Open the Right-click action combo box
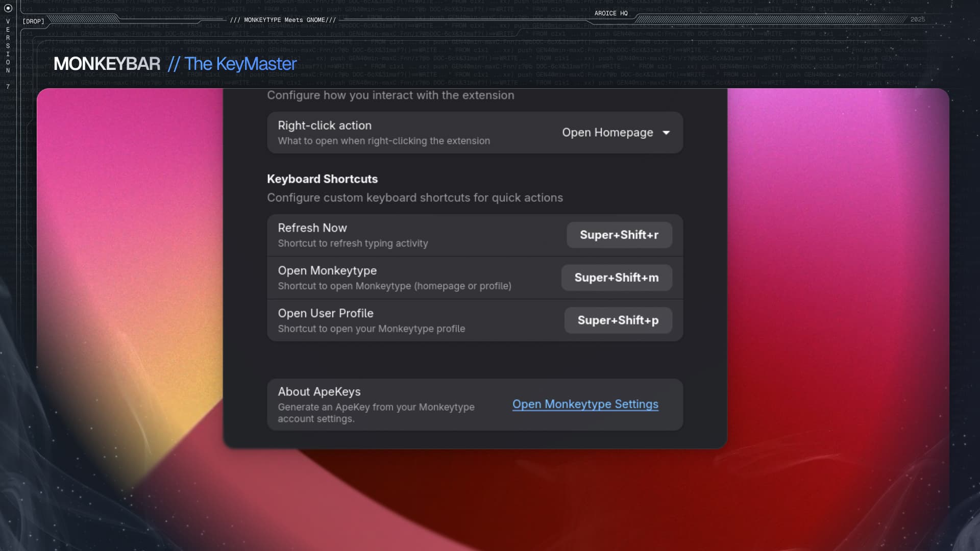Viewport: 980px width, 551px height. click(607, 133)
